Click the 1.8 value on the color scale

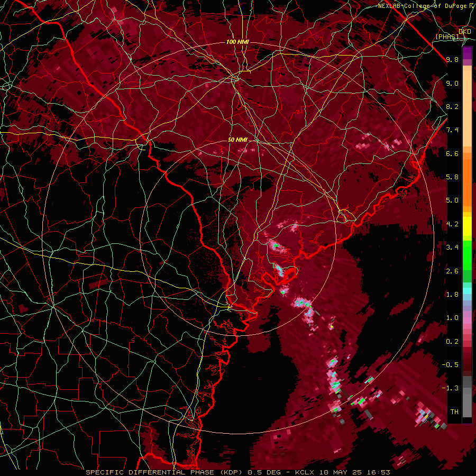(x=452, y=295)
